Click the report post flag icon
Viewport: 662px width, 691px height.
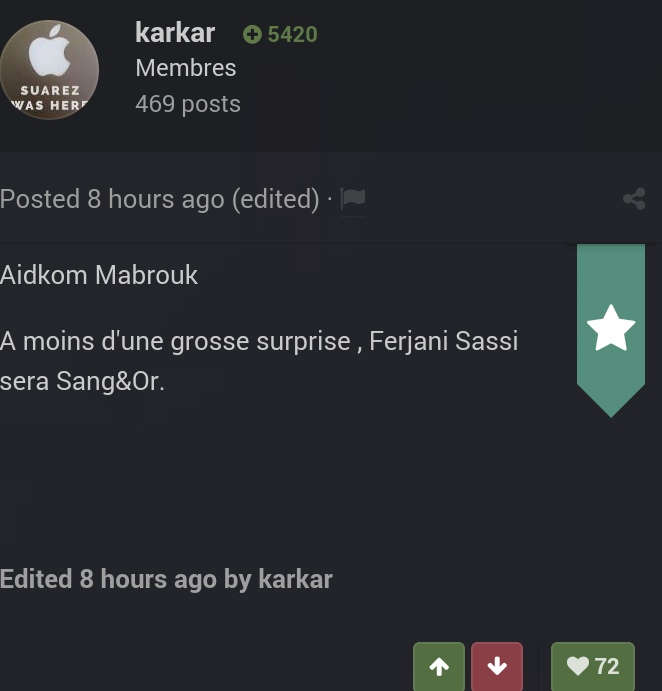click(353, 199)
